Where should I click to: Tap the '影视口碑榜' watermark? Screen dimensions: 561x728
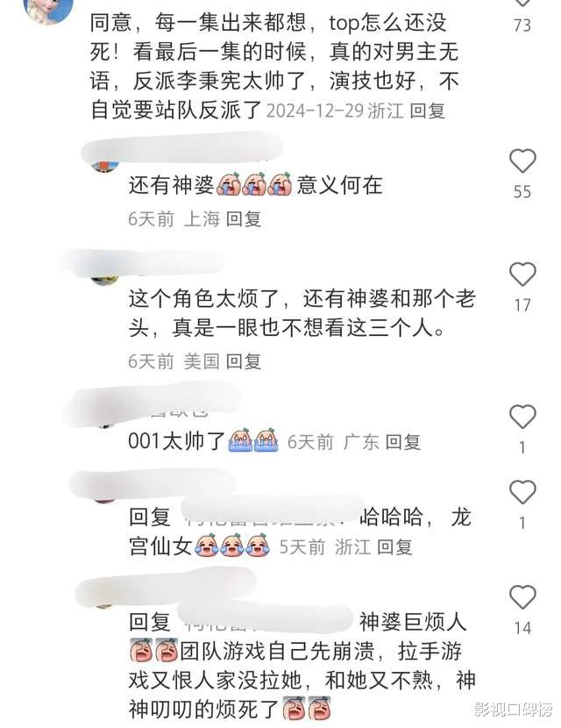[x=513, y=709]
